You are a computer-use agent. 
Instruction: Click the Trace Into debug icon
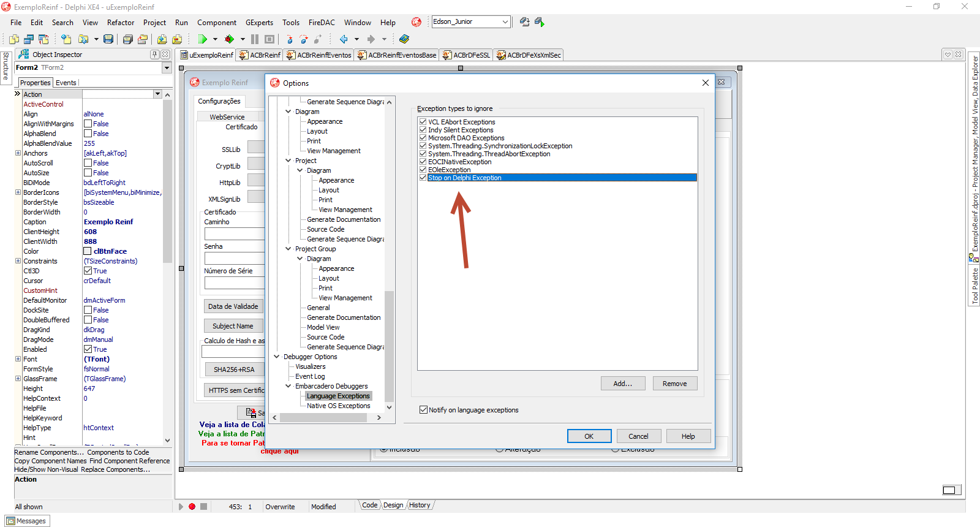point(289,39)
